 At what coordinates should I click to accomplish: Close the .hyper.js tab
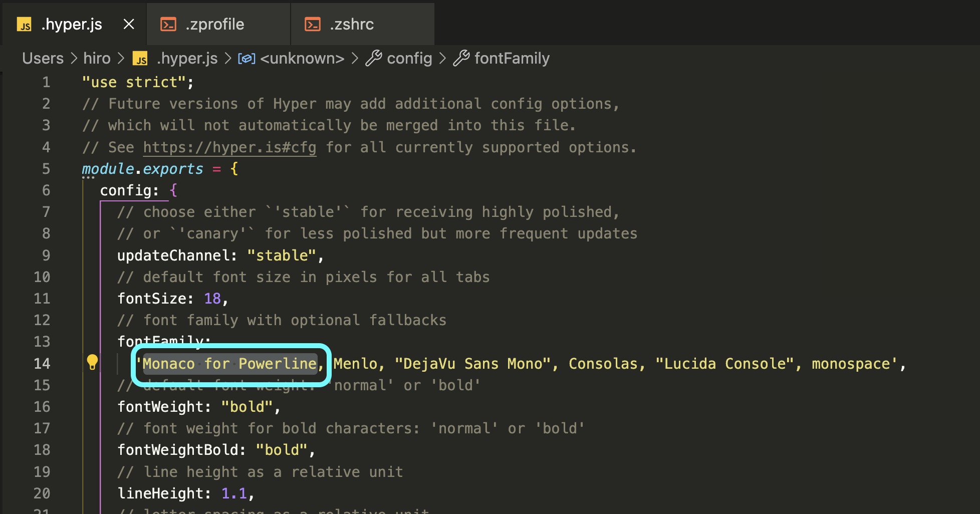pos(129,24)
